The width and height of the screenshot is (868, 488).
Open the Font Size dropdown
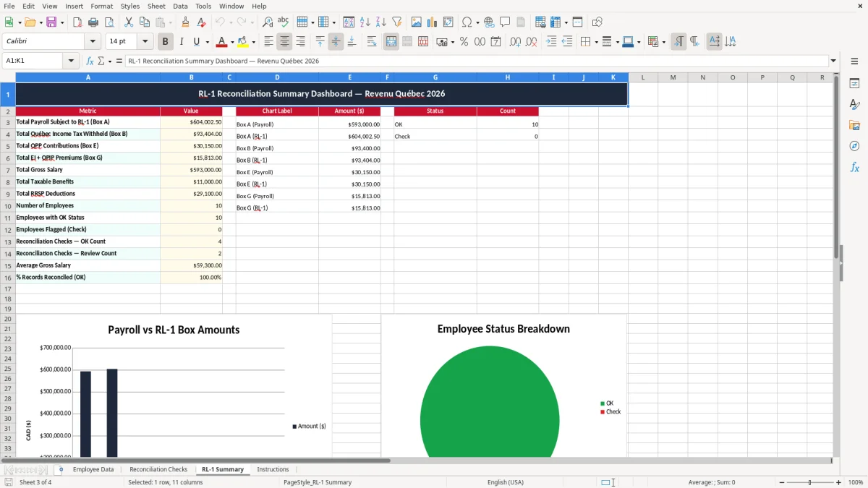point(145,42)
